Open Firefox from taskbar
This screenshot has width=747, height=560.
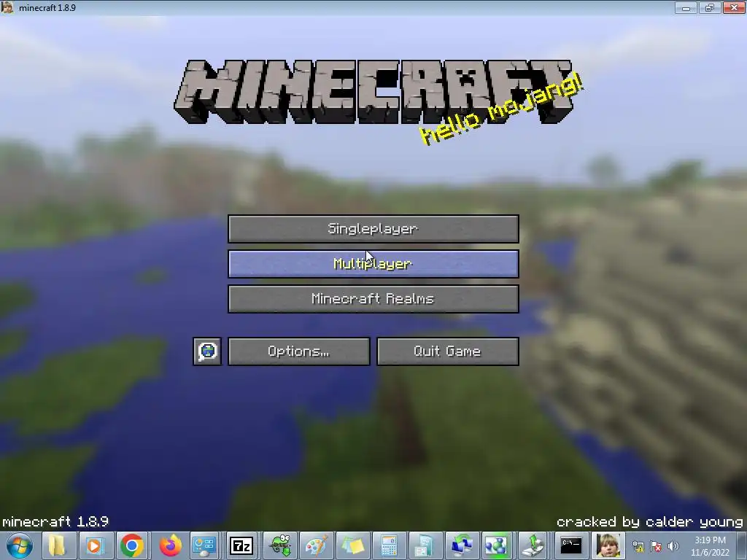coord(170,545)
